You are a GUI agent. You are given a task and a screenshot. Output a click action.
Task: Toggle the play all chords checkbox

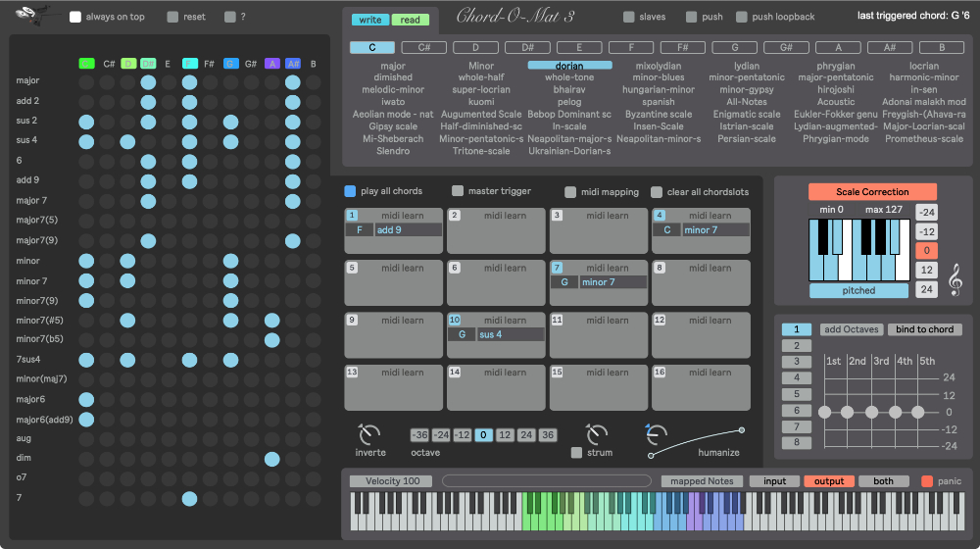pyautogui.click(x=350, y=191)
